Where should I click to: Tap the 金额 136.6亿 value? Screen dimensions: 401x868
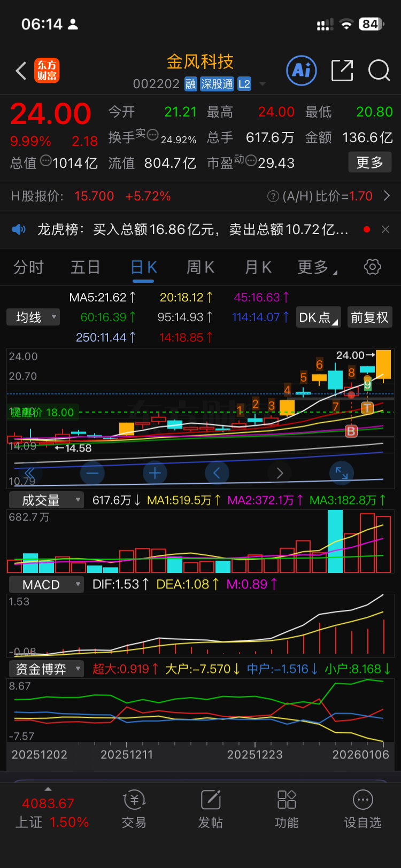point(367,137)
